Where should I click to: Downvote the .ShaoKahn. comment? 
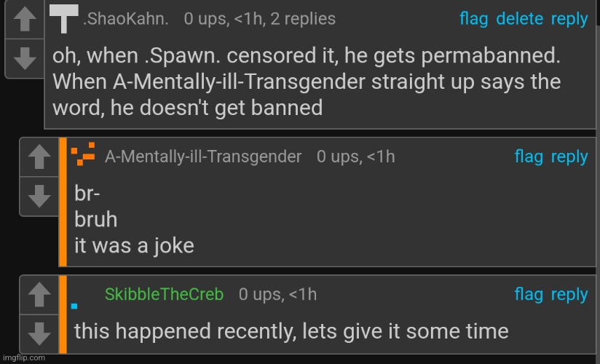click(x=25, y=57)
